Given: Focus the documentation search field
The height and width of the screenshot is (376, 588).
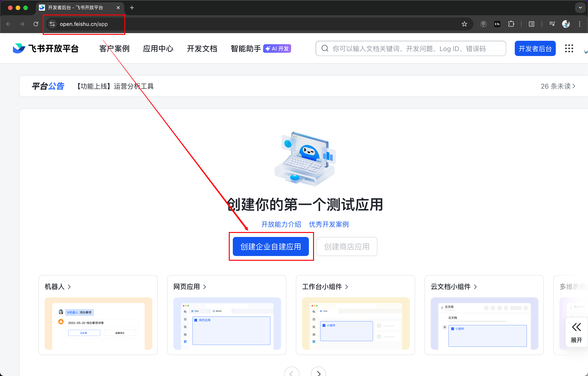Looking at the screenshot, I should (410, 48).
